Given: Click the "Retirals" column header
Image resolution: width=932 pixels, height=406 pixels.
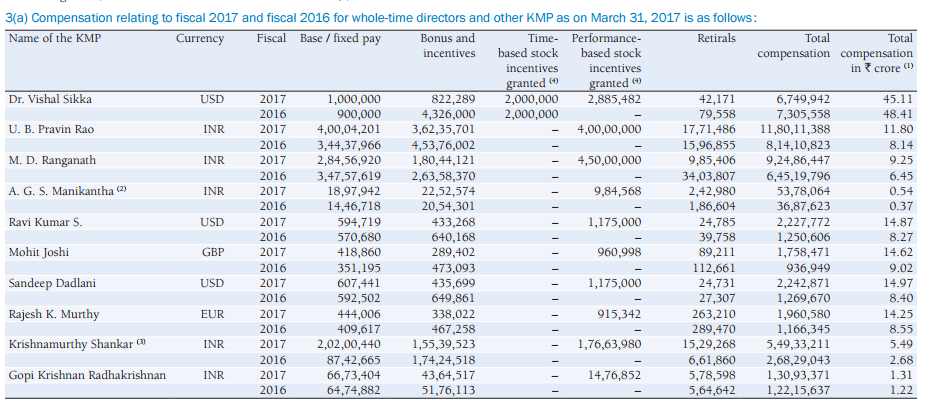Looking at the screenshot, I should pyautogui.click(x=716, y=38).
